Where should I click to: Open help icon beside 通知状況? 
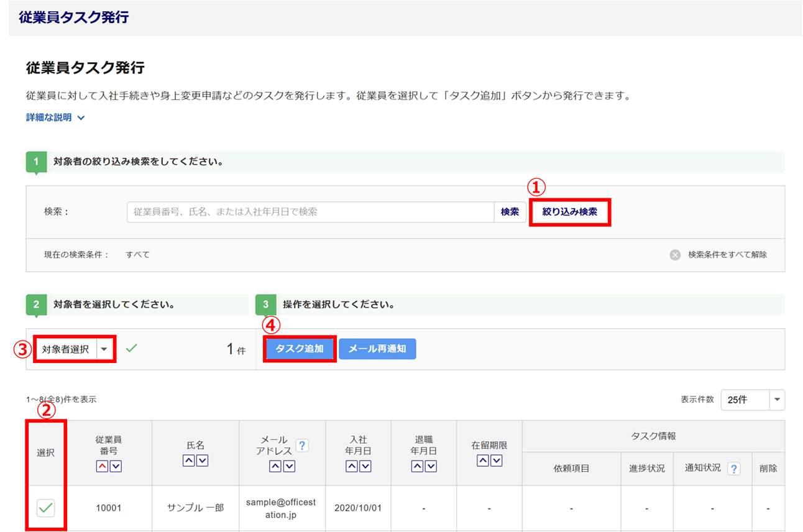click(x=734, y=469)
